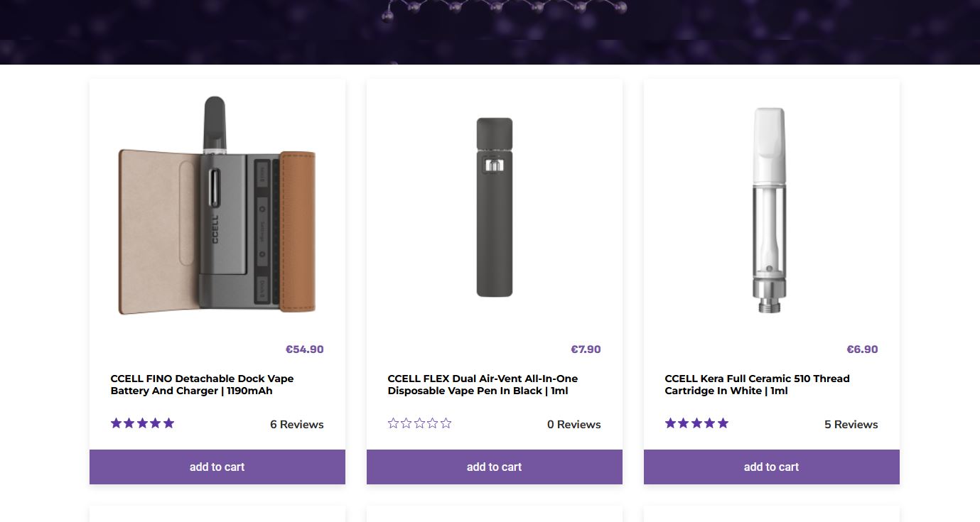Open the 0 Reviews link

point(574,425)
